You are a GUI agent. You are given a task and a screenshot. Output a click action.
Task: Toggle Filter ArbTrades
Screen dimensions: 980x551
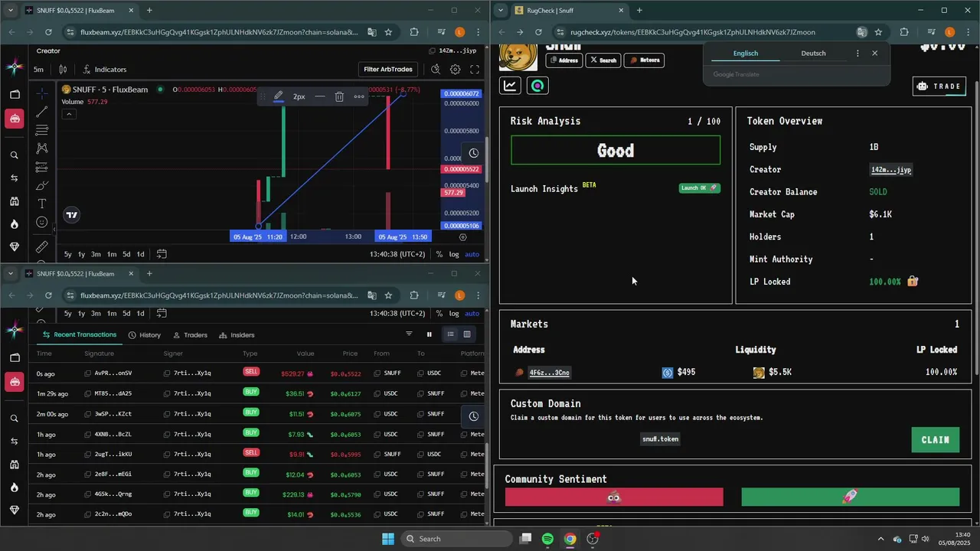click(388, 70)
